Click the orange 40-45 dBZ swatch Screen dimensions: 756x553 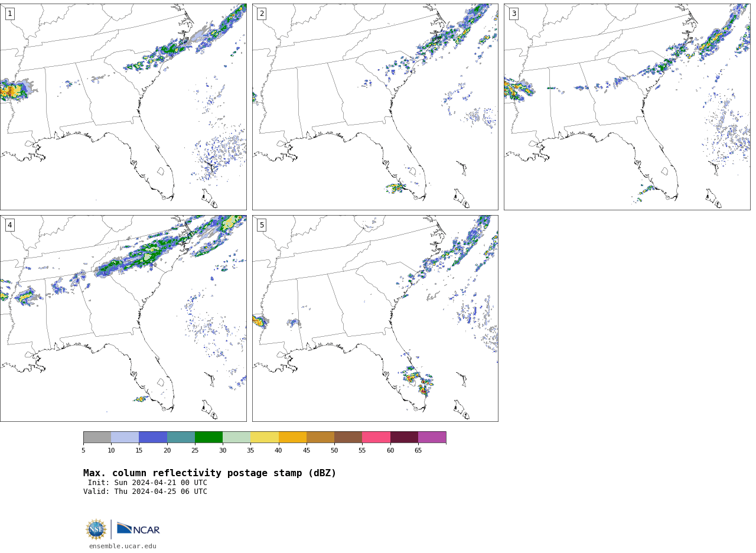coord(292,437)
